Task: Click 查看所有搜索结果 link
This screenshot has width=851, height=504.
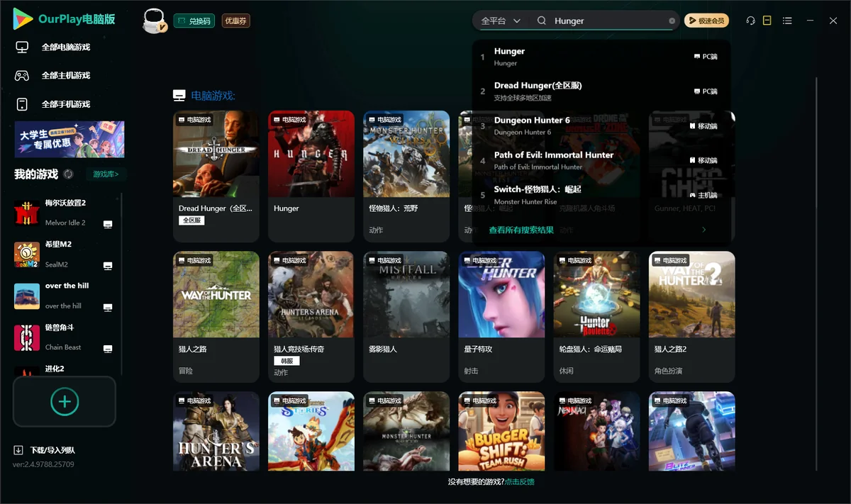Action: pyautogui.click(x=521, y=230)
